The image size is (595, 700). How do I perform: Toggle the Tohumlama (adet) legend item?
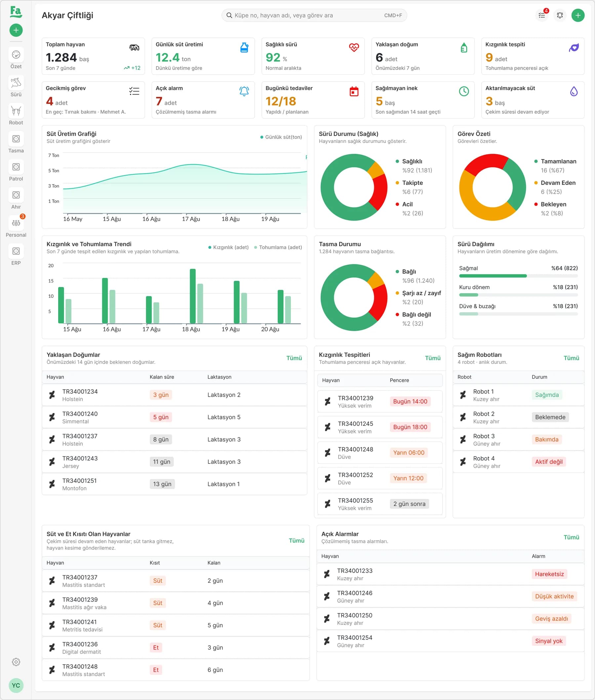[278, 247]
